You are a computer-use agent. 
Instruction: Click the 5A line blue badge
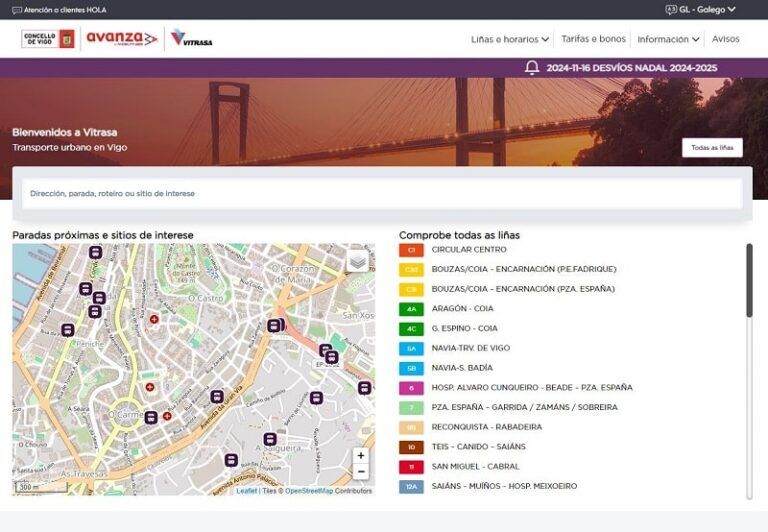pyautogui.click(x=411, y=348)
